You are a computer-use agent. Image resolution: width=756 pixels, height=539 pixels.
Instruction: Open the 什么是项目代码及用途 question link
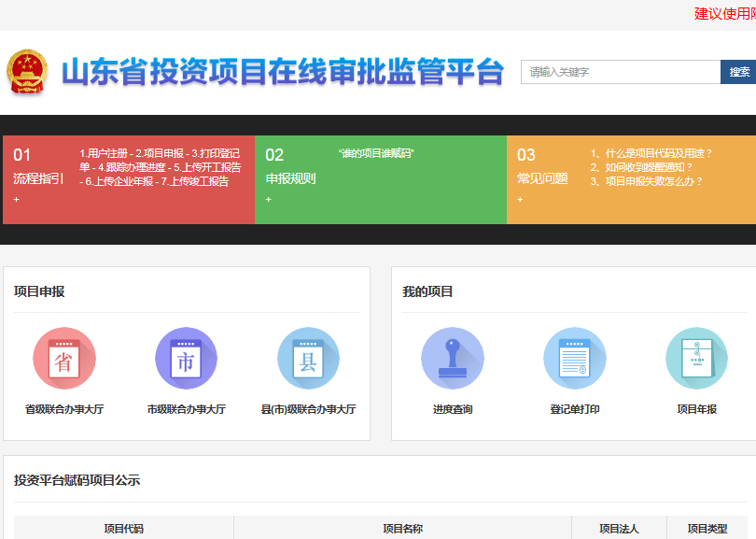tap(651, 153)
